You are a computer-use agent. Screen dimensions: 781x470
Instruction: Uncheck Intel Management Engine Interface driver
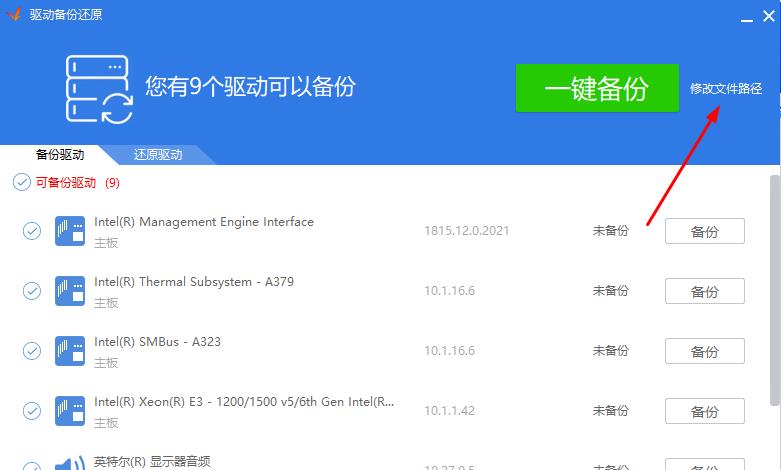coord(32,231)
